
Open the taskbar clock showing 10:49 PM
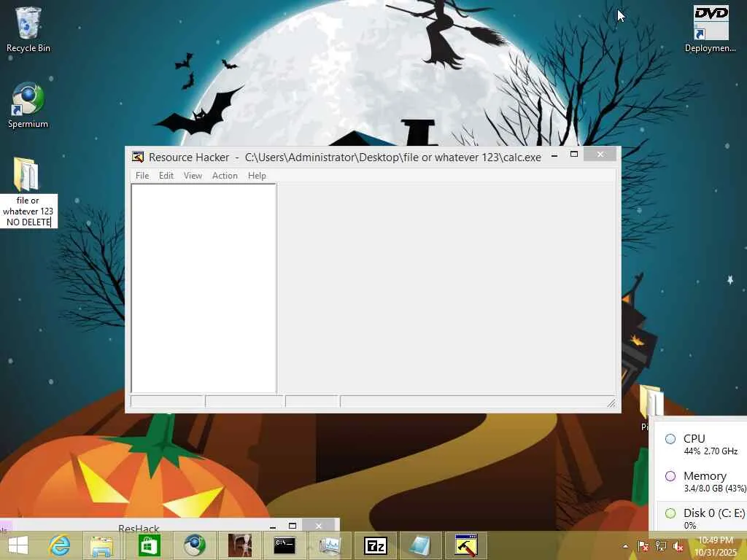(716, 546)
